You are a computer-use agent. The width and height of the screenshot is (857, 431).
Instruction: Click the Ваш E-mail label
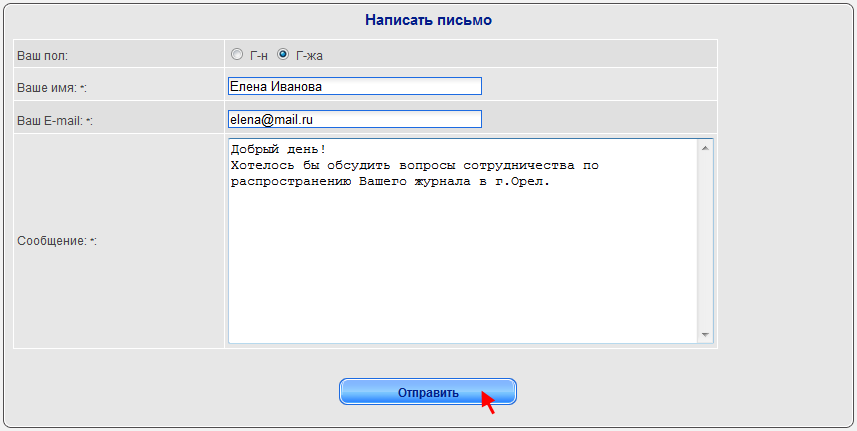pos(55,121)
